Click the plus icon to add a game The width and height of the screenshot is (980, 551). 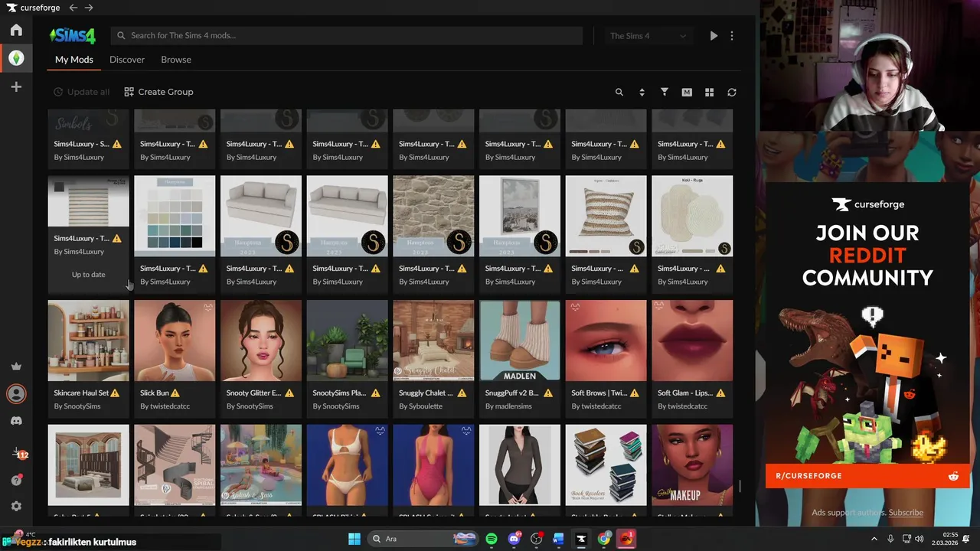16,87
